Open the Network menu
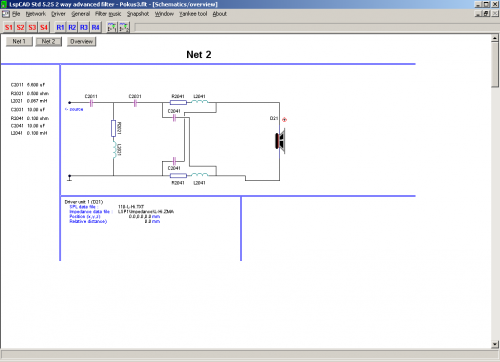 36,14
